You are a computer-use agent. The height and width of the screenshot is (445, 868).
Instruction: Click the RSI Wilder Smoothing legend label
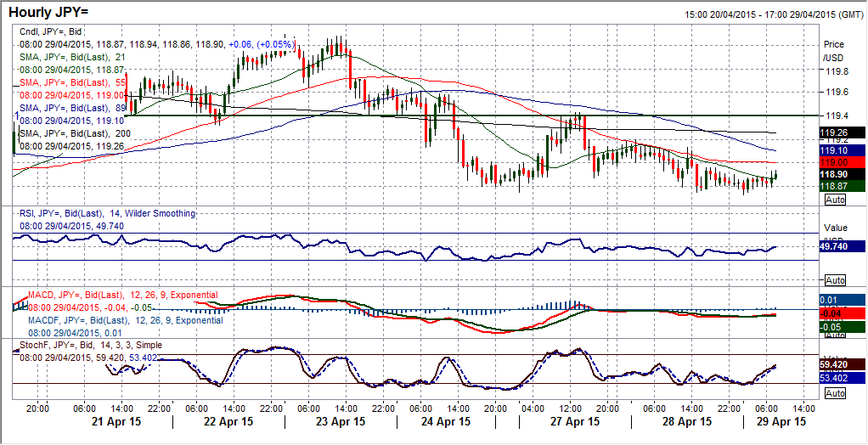point(107,213)
